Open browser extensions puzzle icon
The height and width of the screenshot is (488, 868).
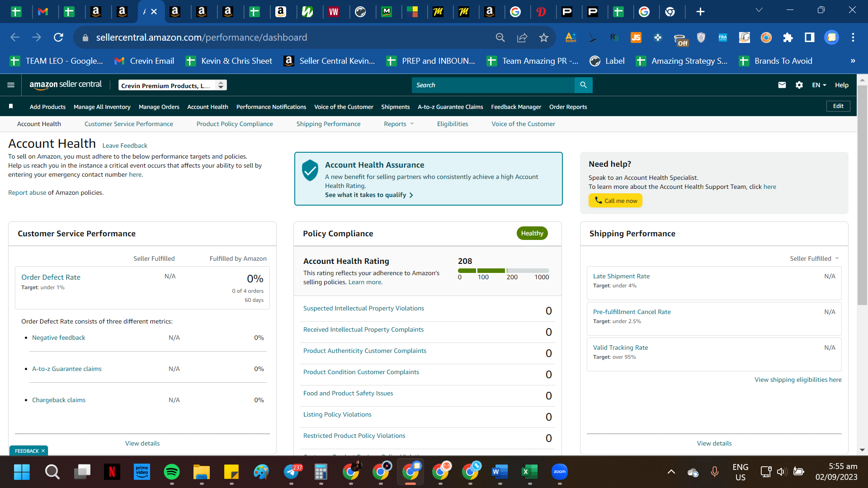point(788,38)
